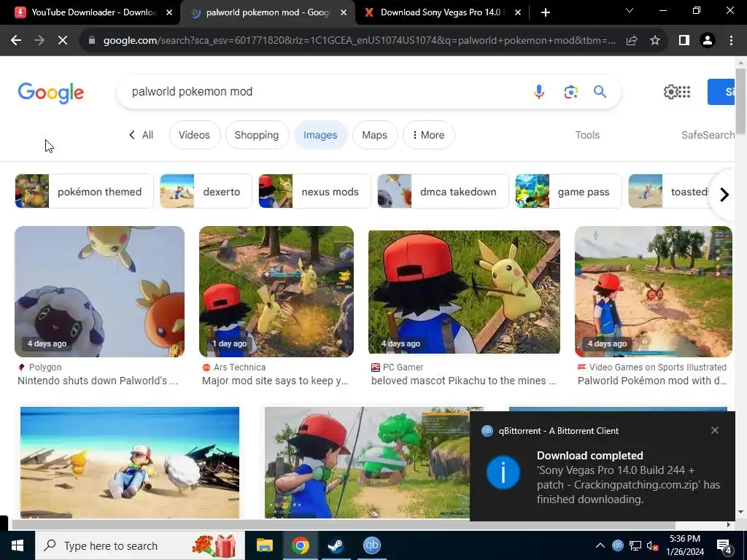
Task: Click the qBittorrent tray icon
Action: (617, 545)
